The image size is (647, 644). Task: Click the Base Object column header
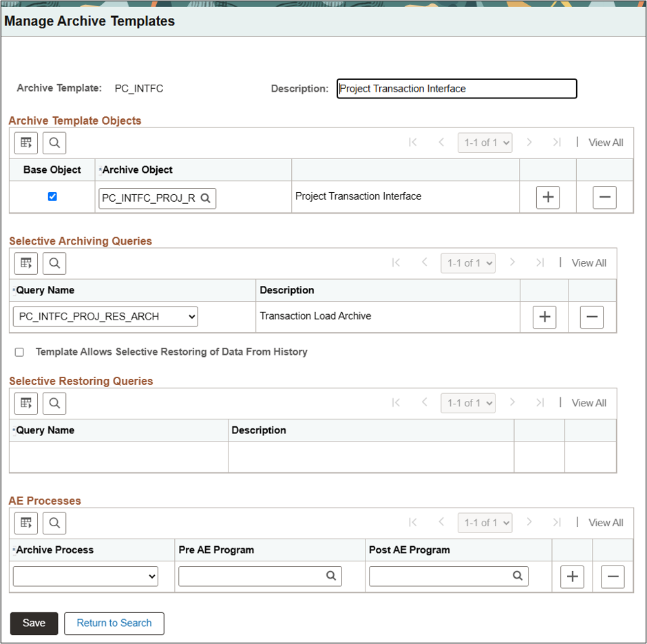(52, 169)
